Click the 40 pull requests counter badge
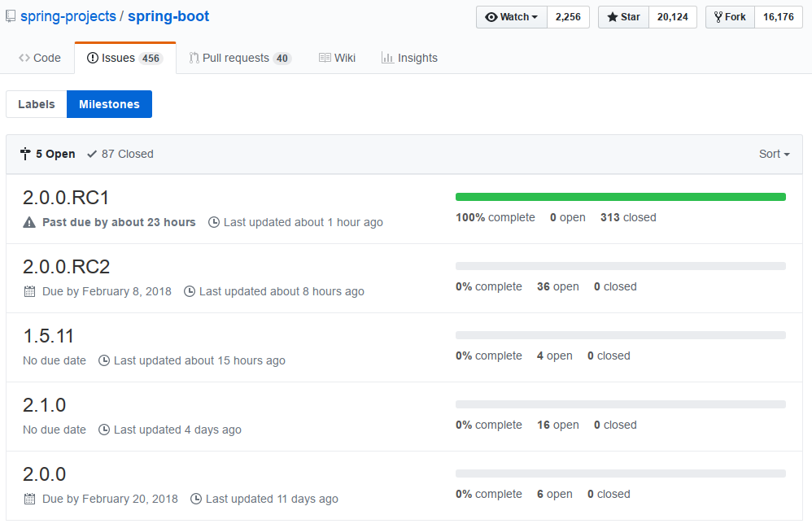The image size is (812, 528). (282, 59)
